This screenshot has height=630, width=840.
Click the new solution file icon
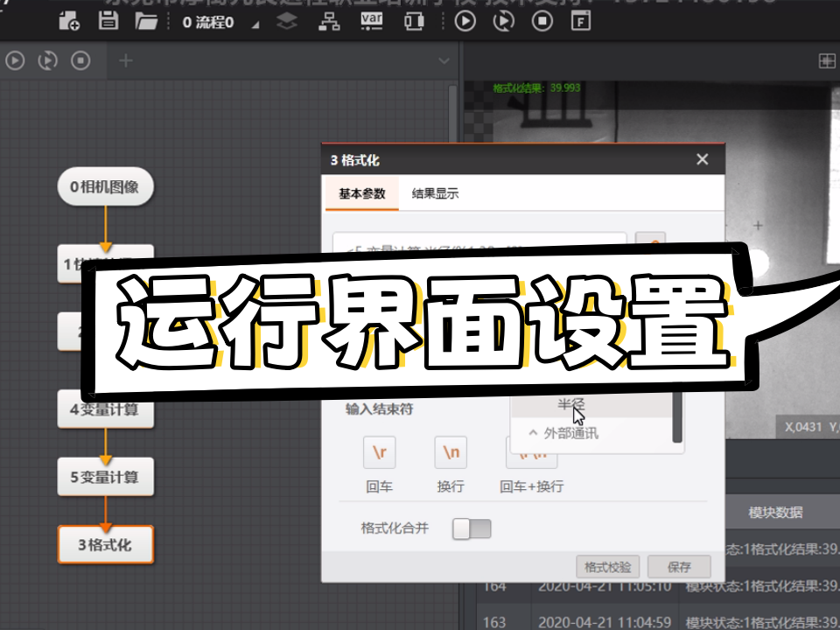(69, 21)
